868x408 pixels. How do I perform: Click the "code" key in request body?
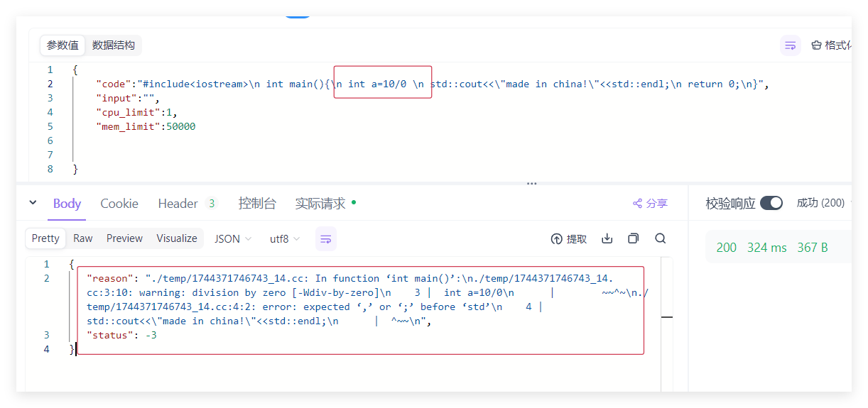pyautogui.click(x=114, y=84)
